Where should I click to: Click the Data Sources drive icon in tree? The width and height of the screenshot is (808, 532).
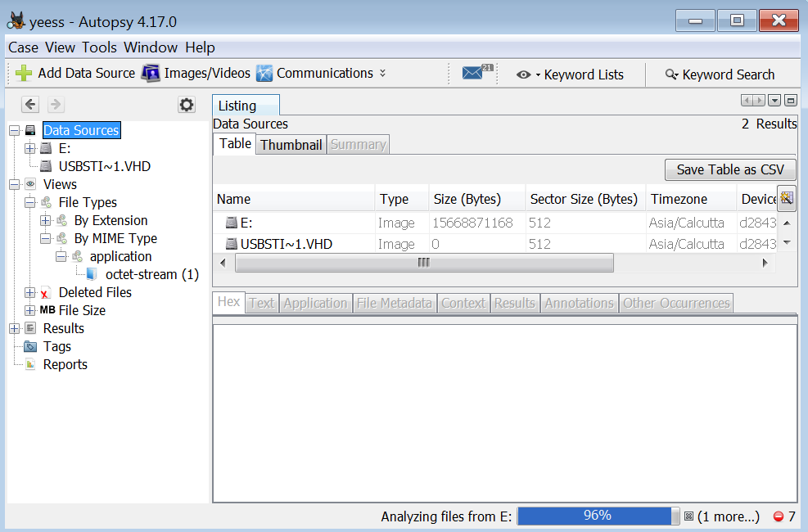click(30, 130)
